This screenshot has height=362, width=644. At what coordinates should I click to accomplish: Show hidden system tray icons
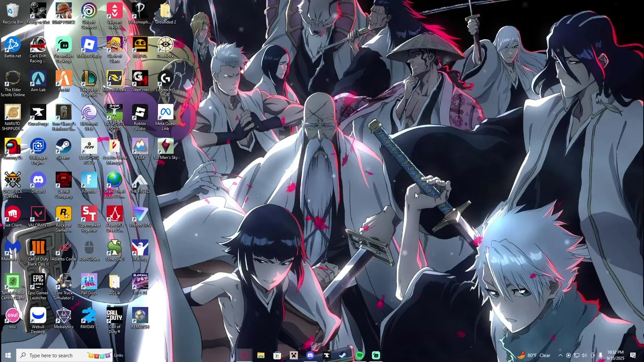(560, 355)
